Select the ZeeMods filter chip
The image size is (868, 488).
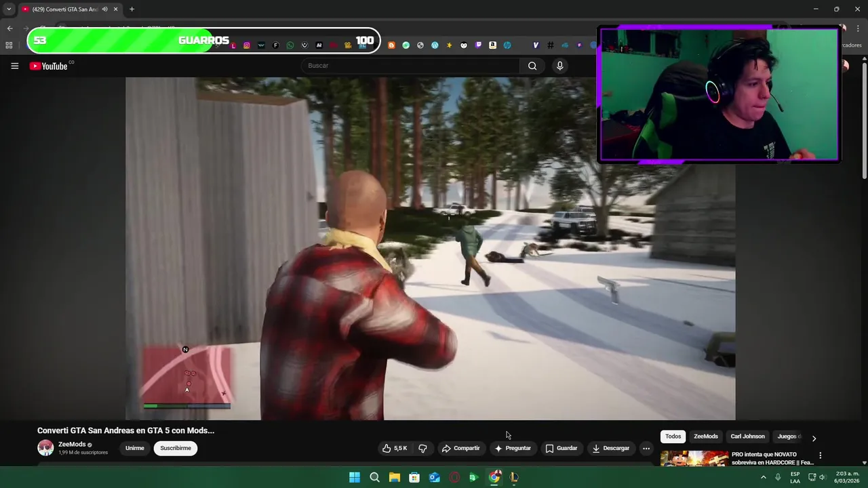coord(705,436)
